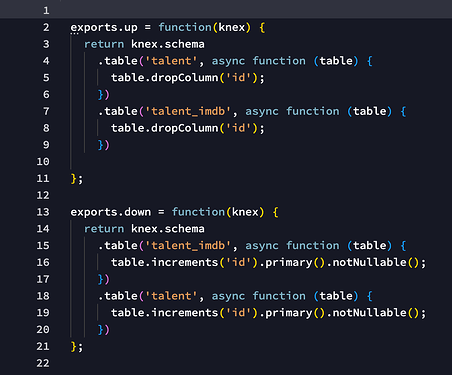Screen dimensions: 452x375
Task: Click the closing '};' on line 21
Action: pyautogui.click(x=77, y=347)
